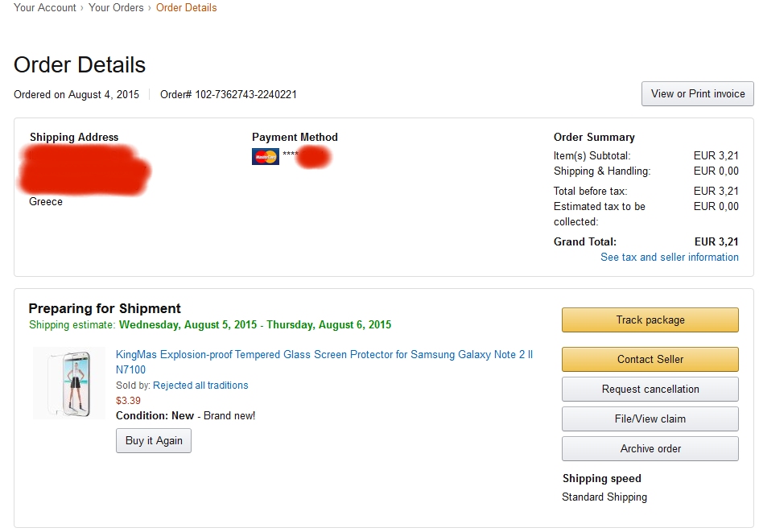The height and width of the screenshot is (532, 759).
Task: Click the MasterCard payment icon
Action: point(266,157)
